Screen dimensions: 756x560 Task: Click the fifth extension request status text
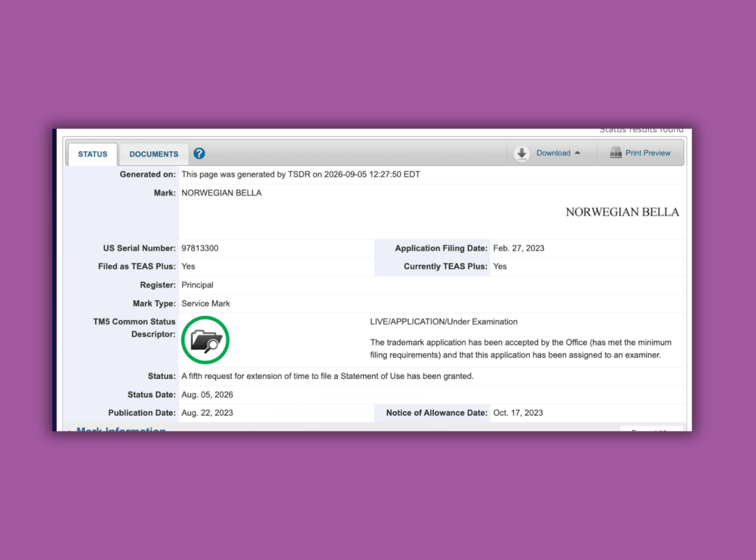coord(327,376)
